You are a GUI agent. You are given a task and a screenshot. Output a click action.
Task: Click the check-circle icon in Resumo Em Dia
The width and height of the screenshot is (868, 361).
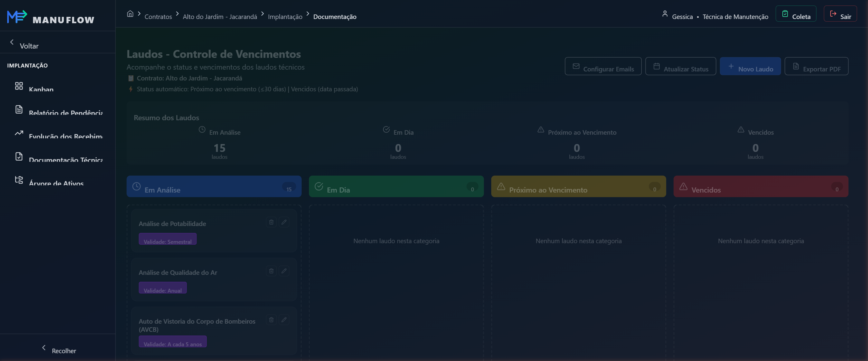coord(386,129)
